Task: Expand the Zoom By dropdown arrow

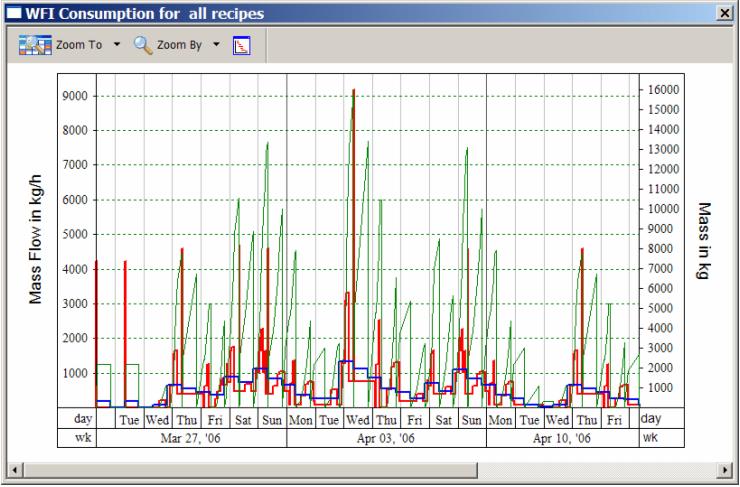Action: pos(215,45)
